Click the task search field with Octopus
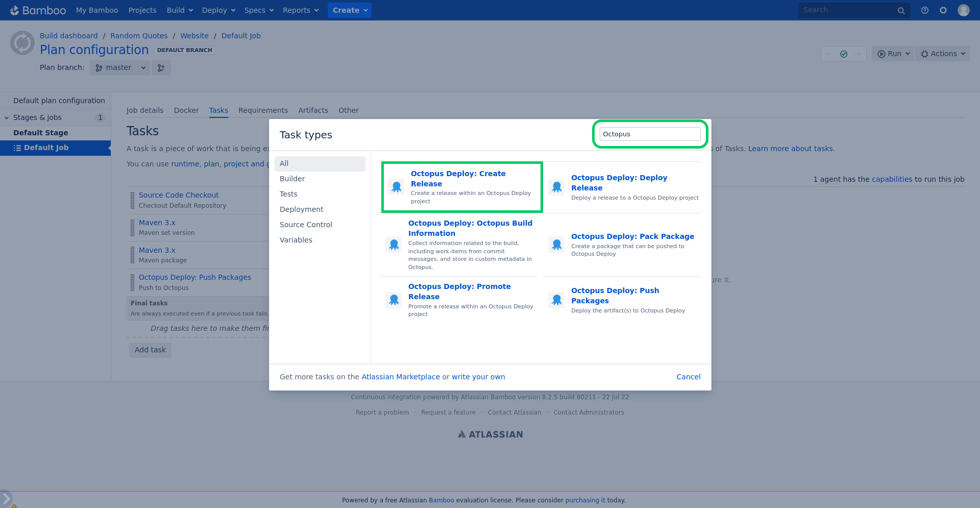 tap(650, 134)
